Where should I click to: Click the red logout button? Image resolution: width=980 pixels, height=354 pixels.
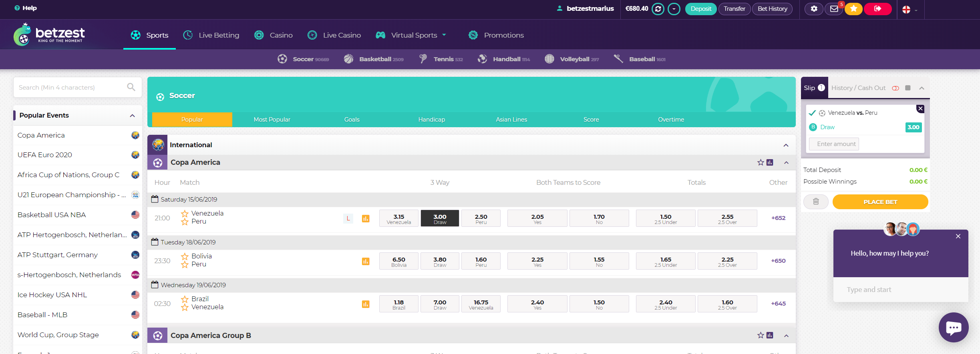tap(877, 9)
